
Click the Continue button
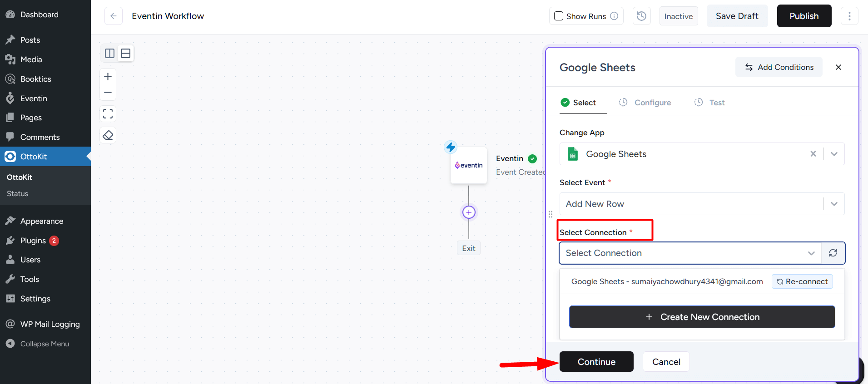[596, 362]
